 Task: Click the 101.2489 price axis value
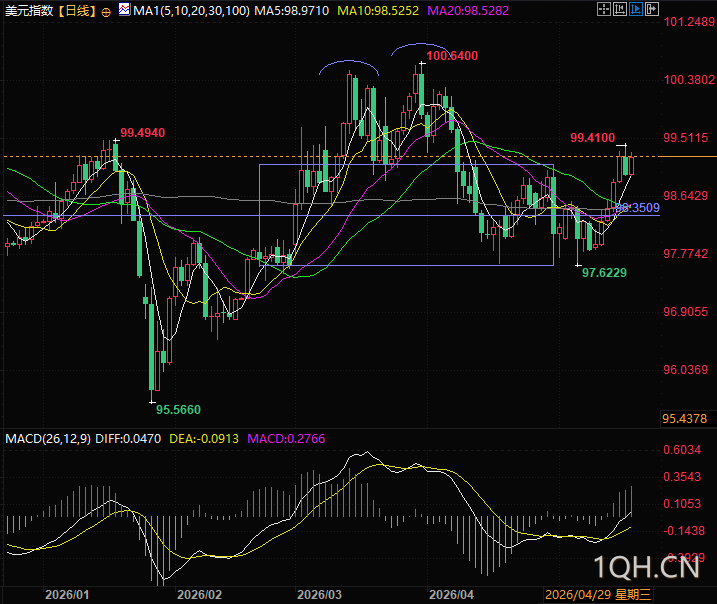pyautogui.click(x=689, y=22)
